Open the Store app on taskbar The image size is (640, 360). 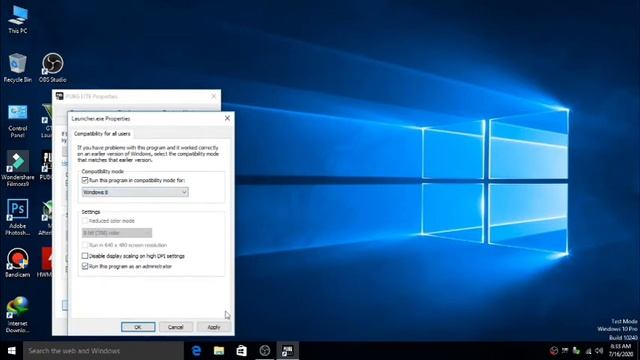pos(241,351)
